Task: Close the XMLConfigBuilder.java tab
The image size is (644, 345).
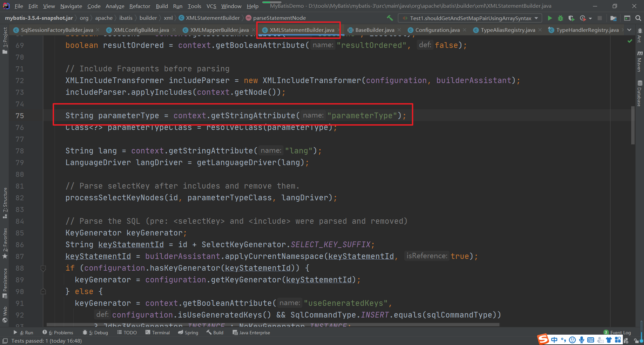Action: (x=174, y=30)
